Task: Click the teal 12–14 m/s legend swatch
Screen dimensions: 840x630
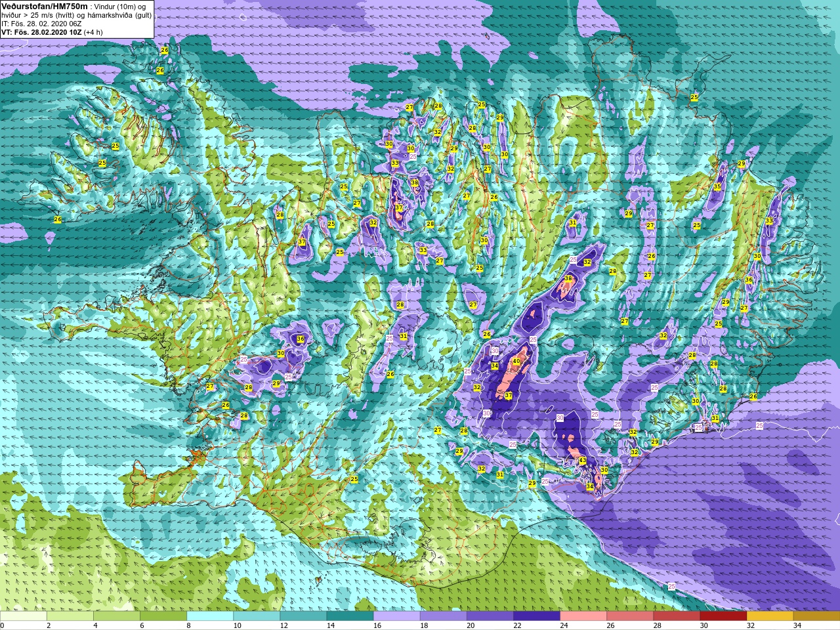Action: click(x=303, y=616)
